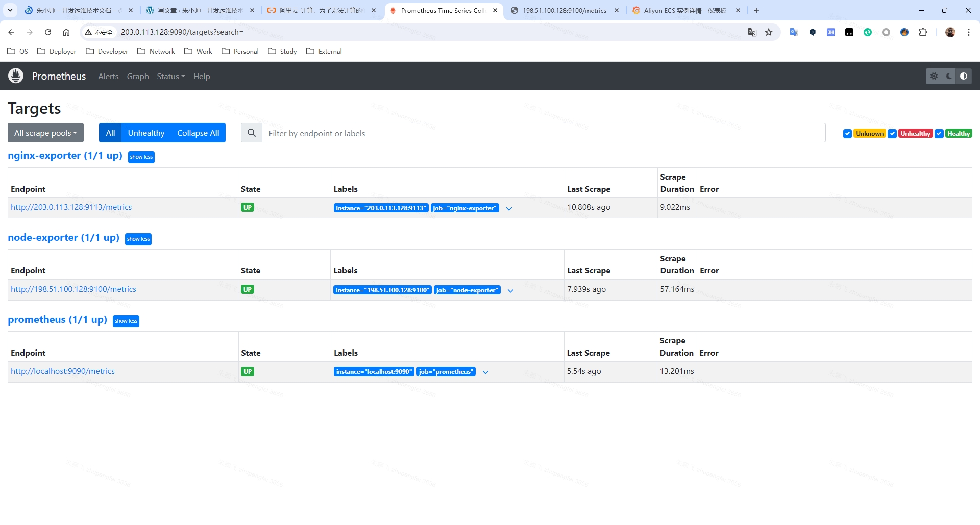Expand labels for the nginx-exporter target
980x525 pixels.
click(x=509, y=208)
